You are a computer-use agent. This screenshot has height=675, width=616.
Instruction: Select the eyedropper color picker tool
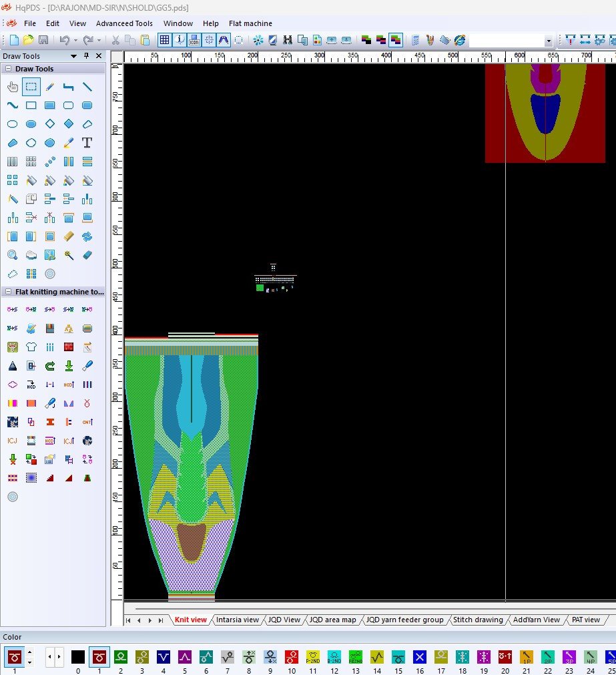point(68,143)
